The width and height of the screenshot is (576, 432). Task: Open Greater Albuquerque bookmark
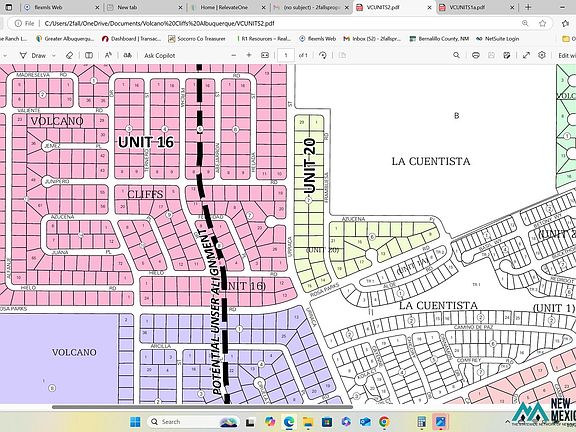pos(65,39)
